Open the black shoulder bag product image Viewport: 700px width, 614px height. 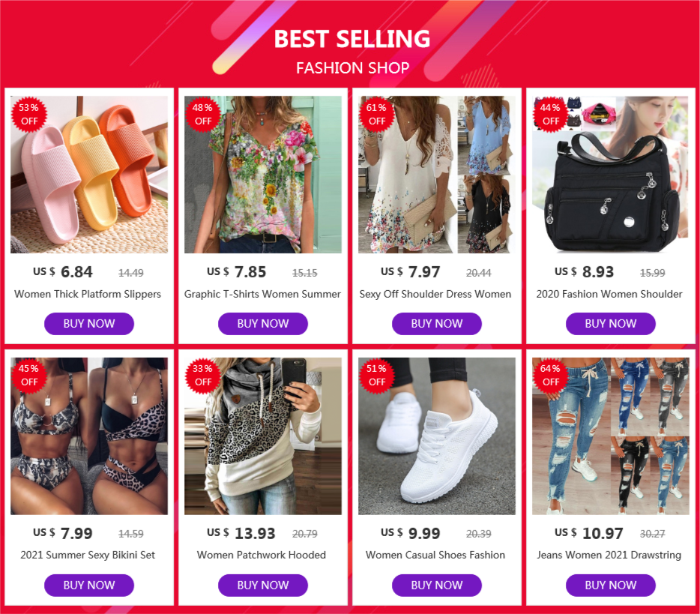[x=611, y=175]
